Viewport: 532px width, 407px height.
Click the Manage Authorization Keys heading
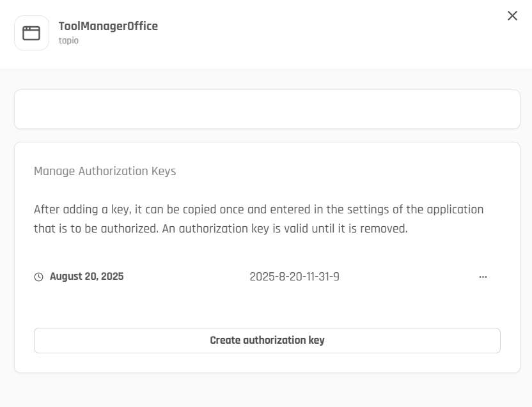[x=105, y=171]
